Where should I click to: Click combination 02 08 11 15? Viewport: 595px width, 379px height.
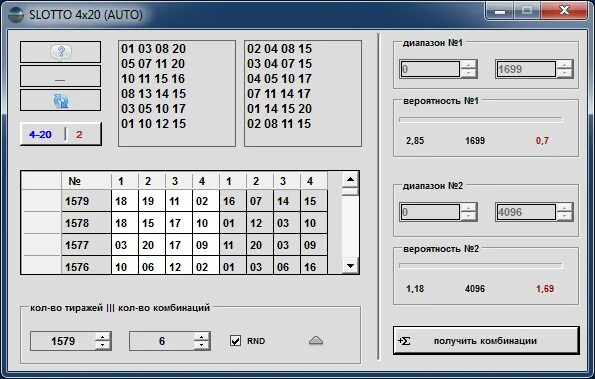279,123
